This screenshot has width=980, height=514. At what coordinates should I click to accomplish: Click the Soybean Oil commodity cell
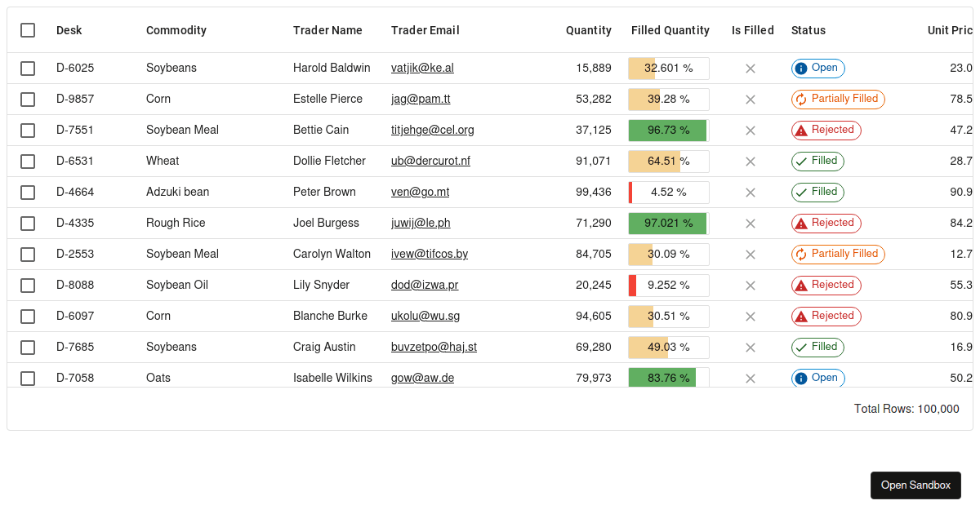click(177, 285)
